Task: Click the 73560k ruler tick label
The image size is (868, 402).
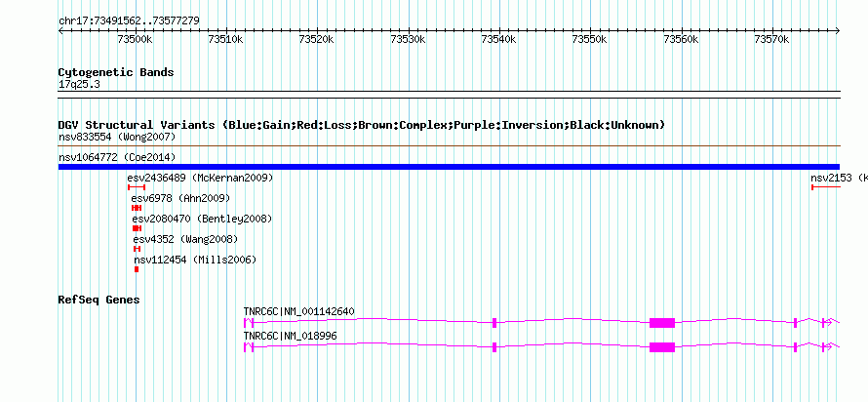Action: pos(681,39)
